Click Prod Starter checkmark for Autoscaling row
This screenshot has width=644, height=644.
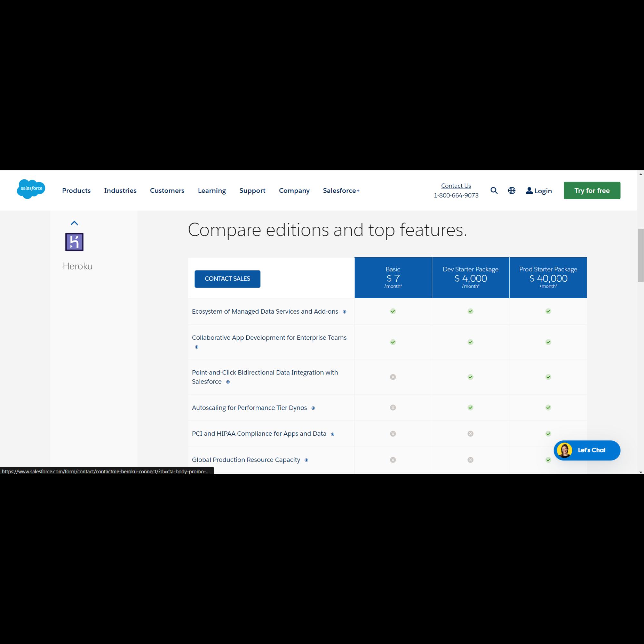[548, 407]
